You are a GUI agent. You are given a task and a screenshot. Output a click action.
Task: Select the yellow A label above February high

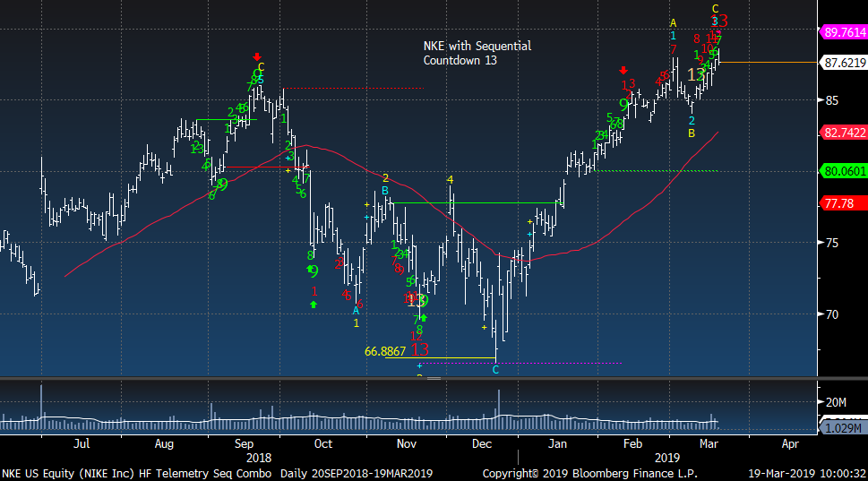click(673, 23)
